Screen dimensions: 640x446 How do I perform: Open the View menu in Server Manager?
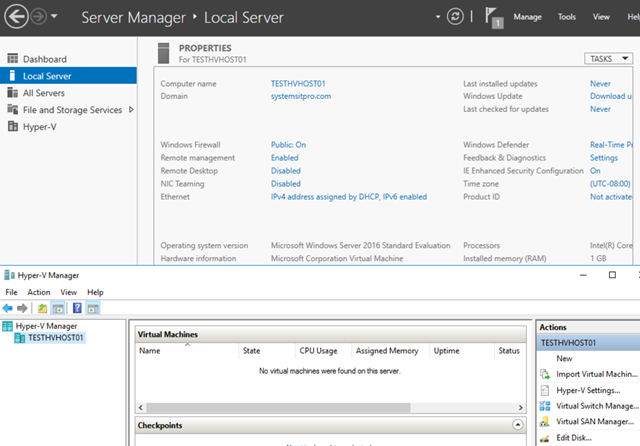(601, 17)
